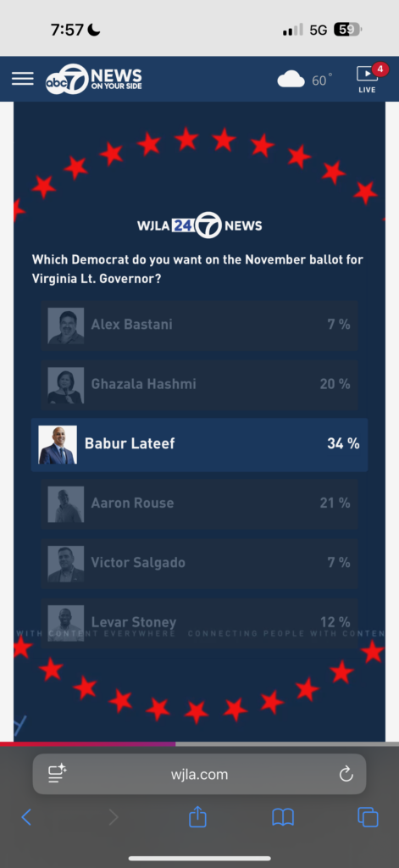This screenshot has width=399, height=868.
Task: Select Aaron Rouse poll option
Action: 199,504
